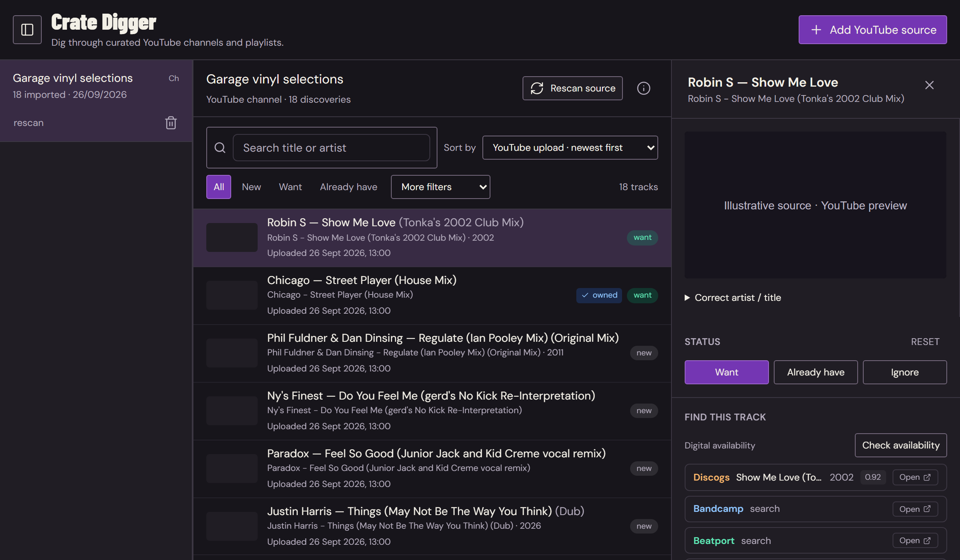The width and height of the screenshot is (960, 560).
Task: Click the rescan circular arrows icon
Action: pos(537,88)
